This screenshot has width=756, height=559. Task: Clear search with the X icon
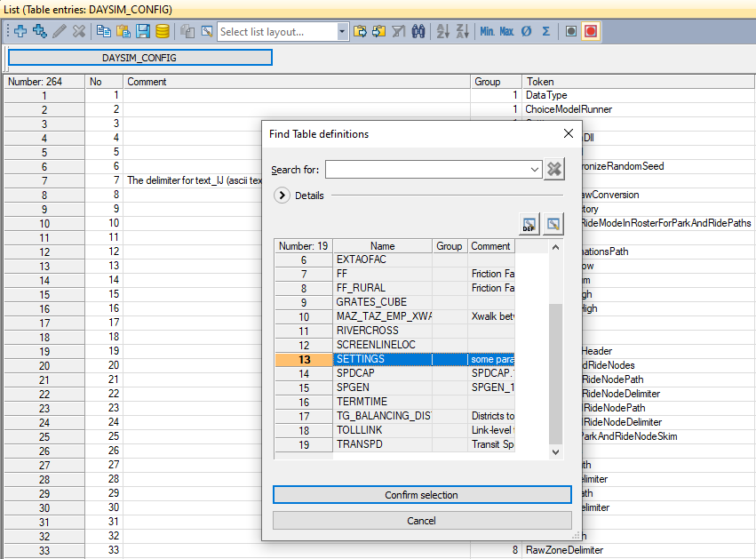point(554,169)
